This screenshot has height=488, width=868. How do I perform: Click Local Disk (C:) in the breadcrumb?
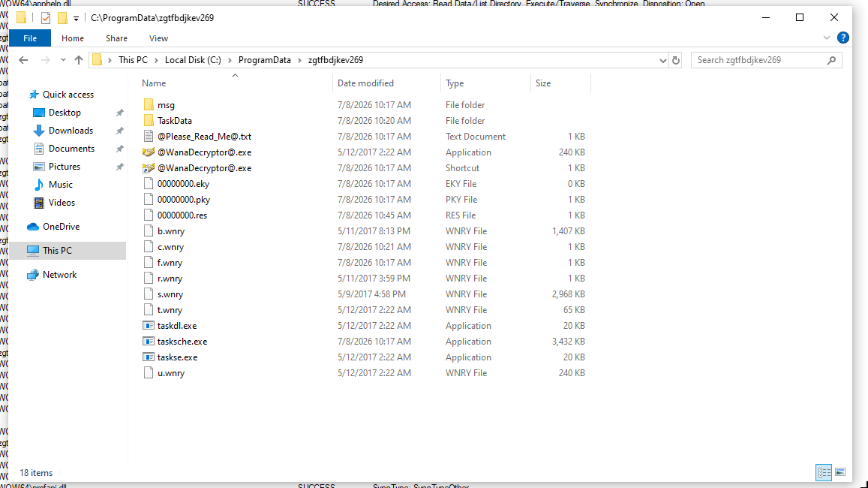pyautogui.click(x=193, y=60)
